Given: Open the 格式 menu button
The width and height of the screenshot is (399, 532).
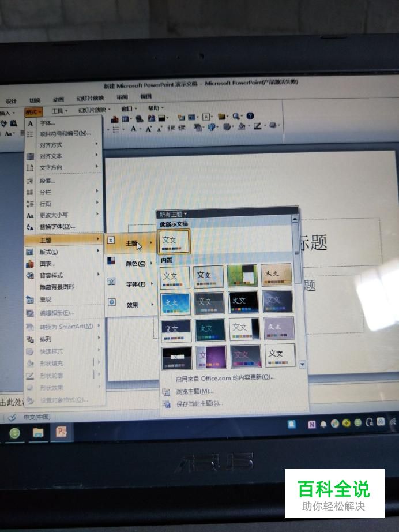Looking at the screenshot, I should tap(33, 111).
